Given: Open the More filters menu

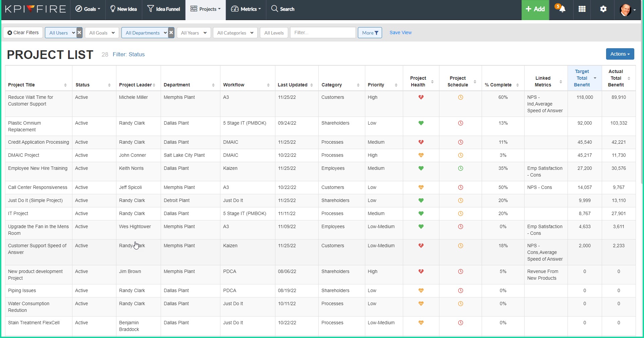Looking at the screenshot, I should coord(370,32).
